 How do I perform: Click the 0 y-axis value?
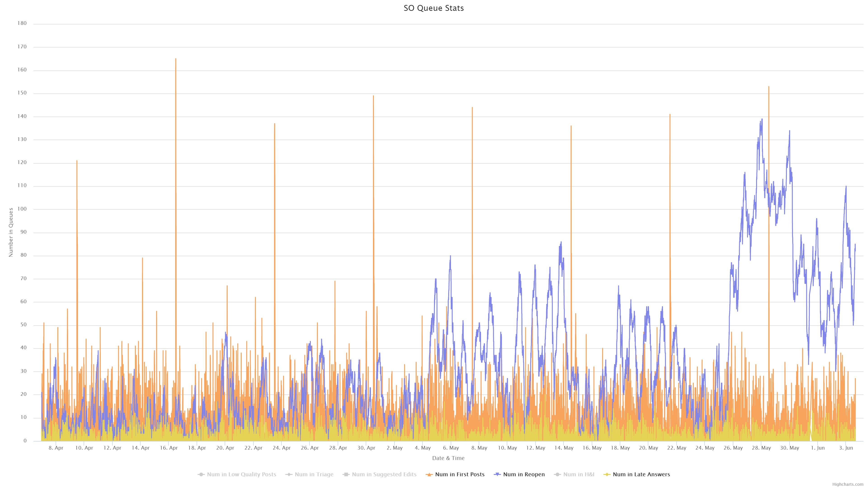click(25, 441)
